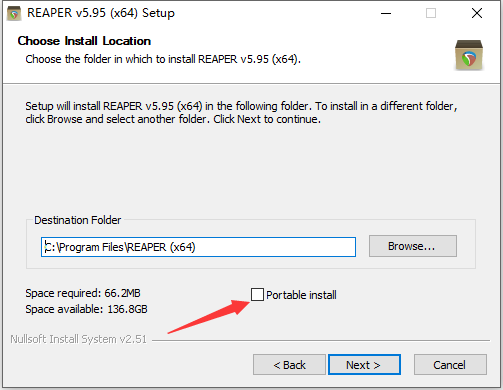Click the REAPER installer box logo in header
The height and width of the screenshot is (390, 503).
(469, 55)
